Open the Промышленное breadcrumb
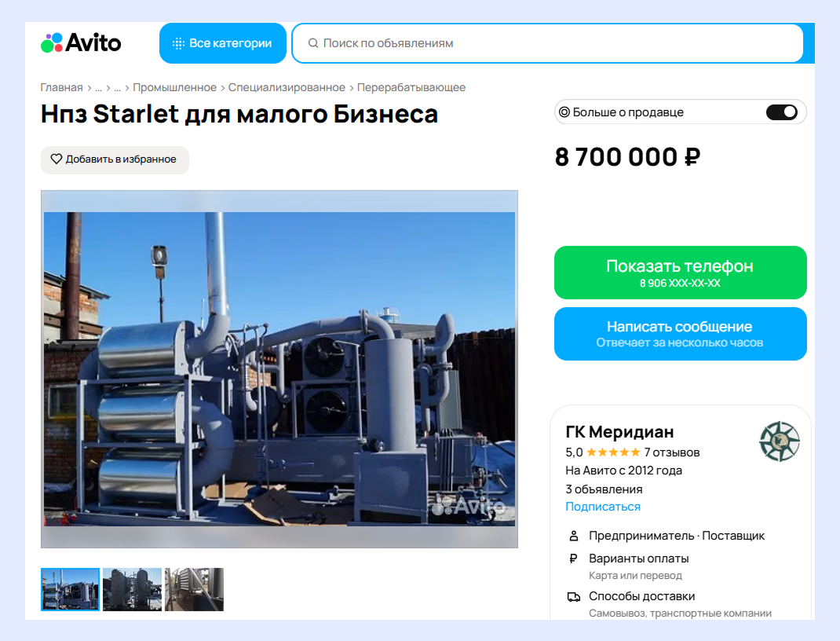This screenshot has height=641, width=840. click(174, 87)
